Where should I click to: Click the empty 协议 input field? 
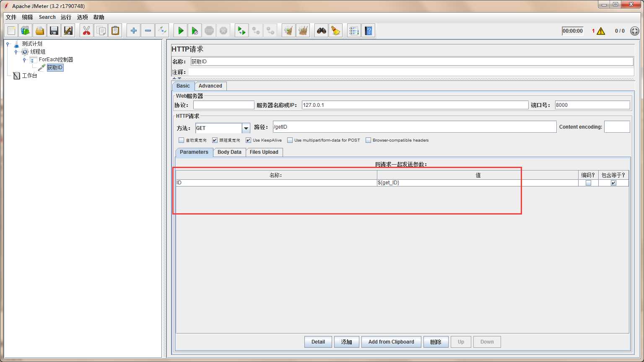coord(224,105)
